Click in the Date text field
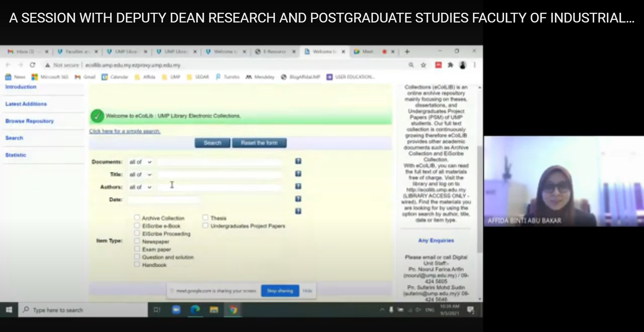Image resolution: width=644 pixels, height=332 pixels. 164,199
